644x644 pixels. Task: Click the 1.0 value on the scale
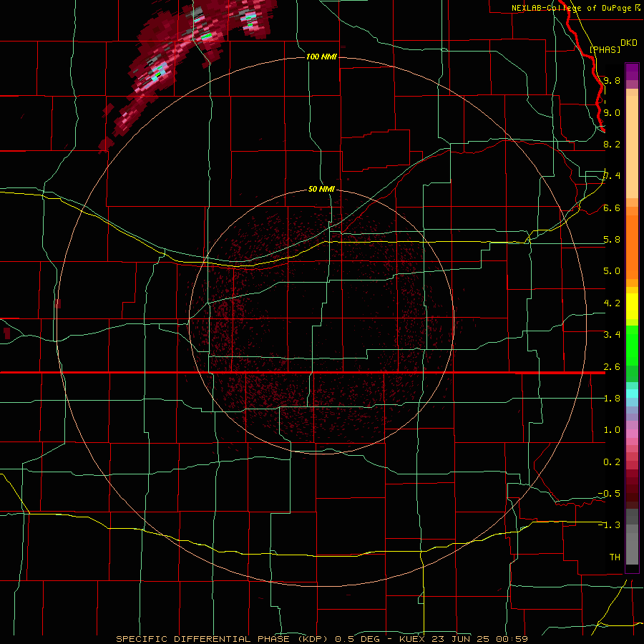click(x=612, y=430)
